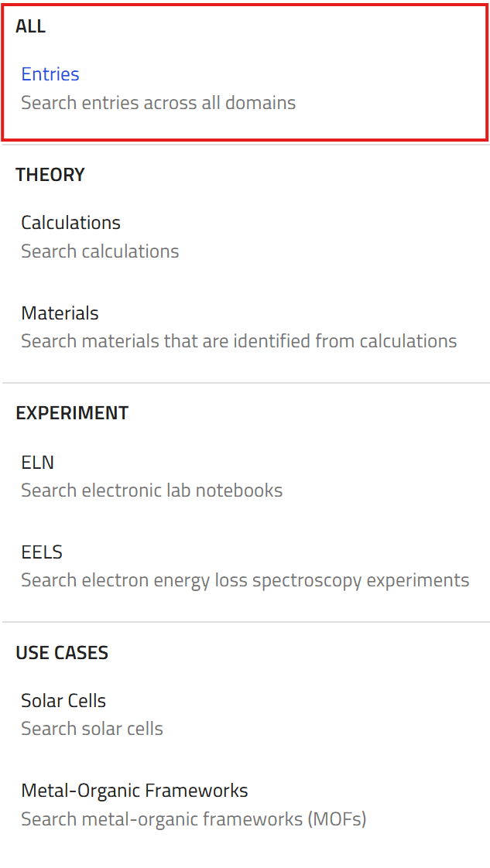Click the "Search calculations" description text

point(100,251)
